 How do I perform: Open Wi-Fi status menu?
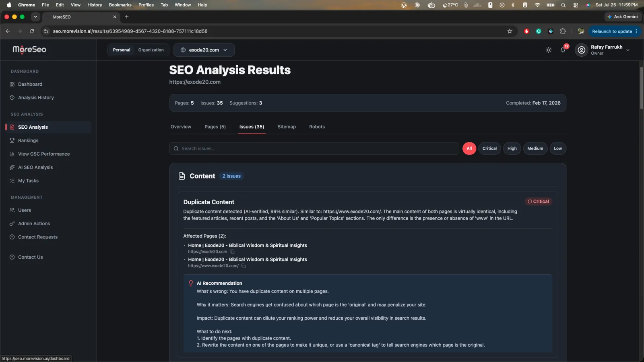(x=537, y=5)
